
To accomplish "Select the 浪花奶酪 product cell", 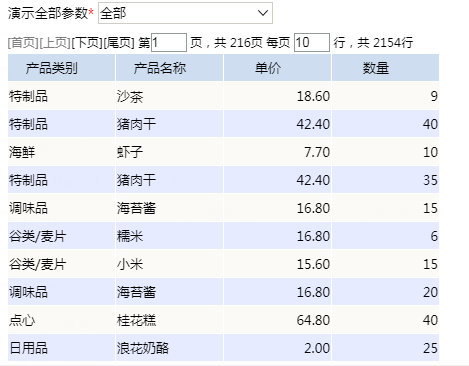I will pos(169,348).
